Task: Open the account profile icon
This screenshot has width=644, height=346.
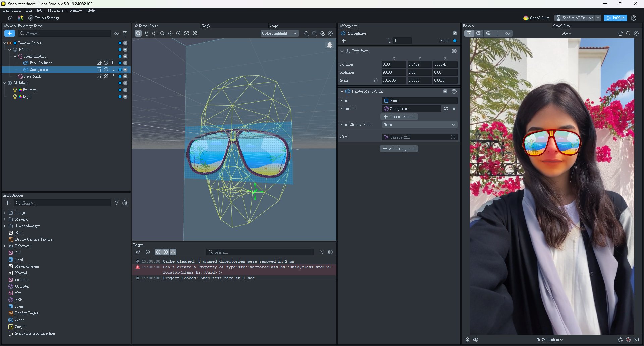Action: tap(634, 18)
